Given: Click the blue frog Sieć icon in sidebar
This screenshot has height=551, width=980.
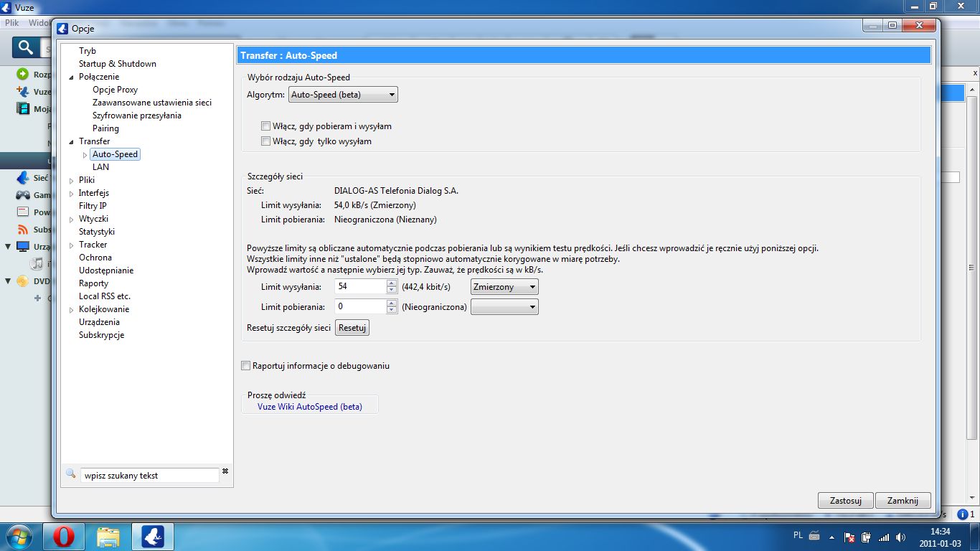Looking at the screenshot, I should tap(22, 178).
